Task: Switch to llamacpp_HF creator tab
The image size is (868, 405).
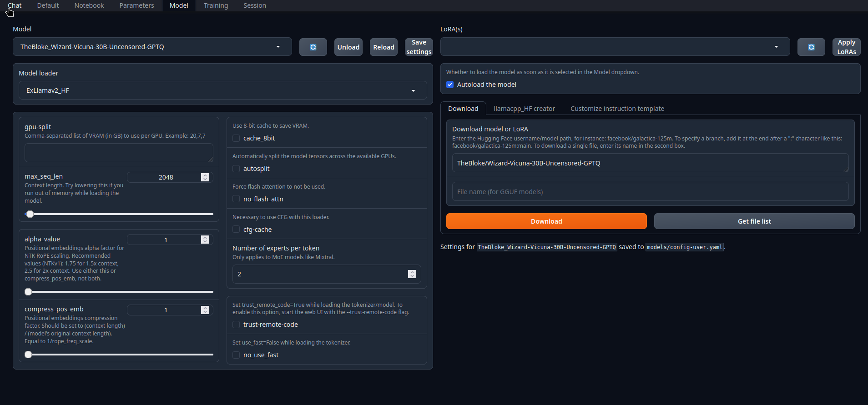Action: (524, 109)
